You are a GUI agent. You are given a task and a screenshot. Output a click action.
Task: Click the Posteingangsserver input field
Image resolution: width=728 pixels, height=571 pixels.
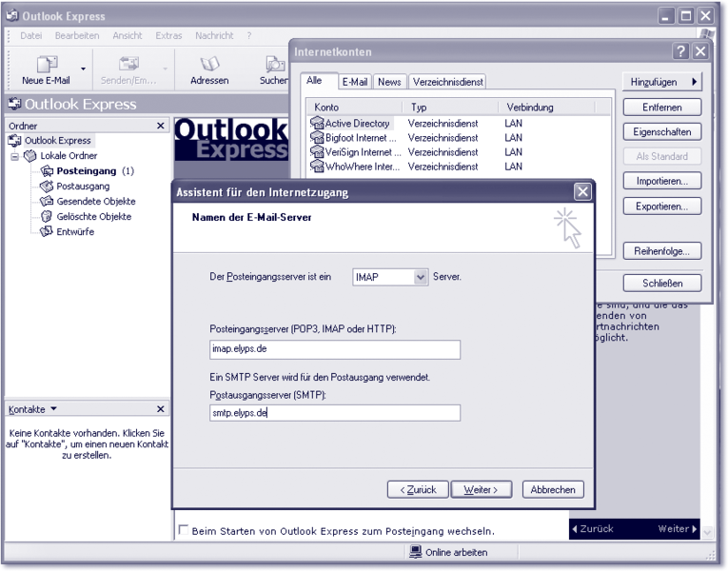pos(335,350)
